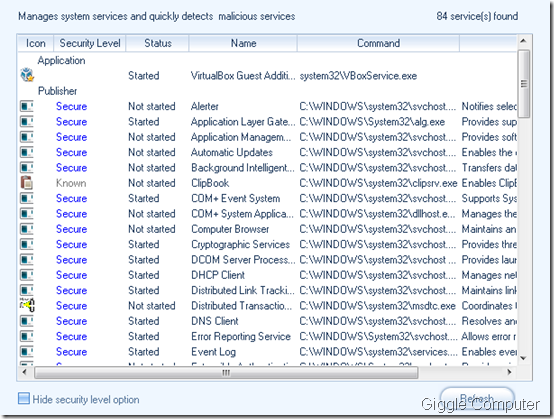The height and width of the screenshot is (419, 554).
Task: Click the icon in the Error Reporting Service row
Action: [26, 336]
